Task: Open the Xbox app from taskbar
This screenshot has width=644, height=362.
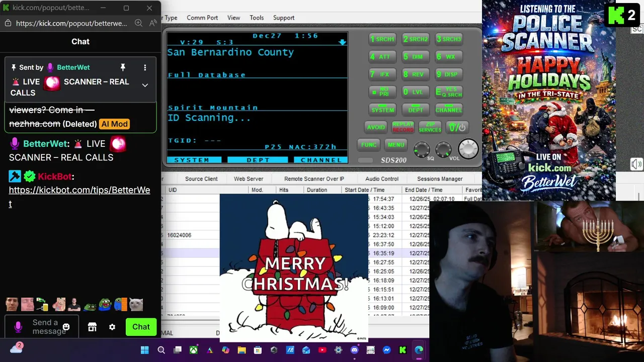Action: 193,350
